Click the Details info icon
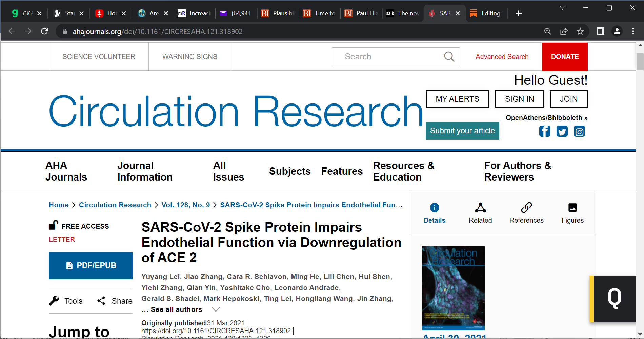 tap(435, 207)
